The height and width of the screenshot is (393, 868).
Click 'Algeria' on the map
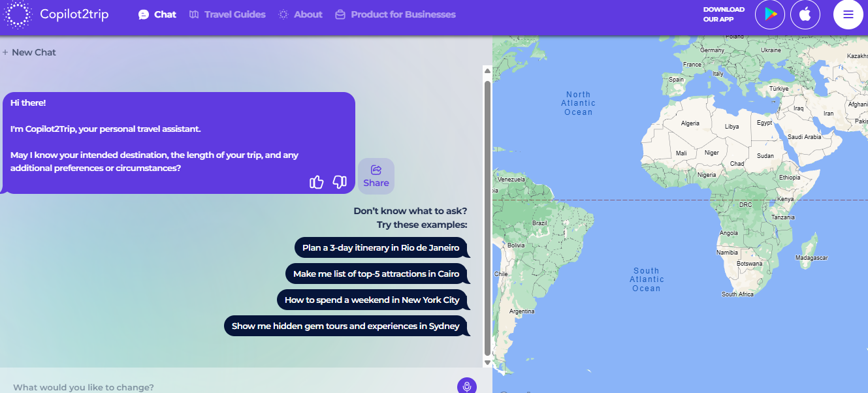[x=690, y=123]
